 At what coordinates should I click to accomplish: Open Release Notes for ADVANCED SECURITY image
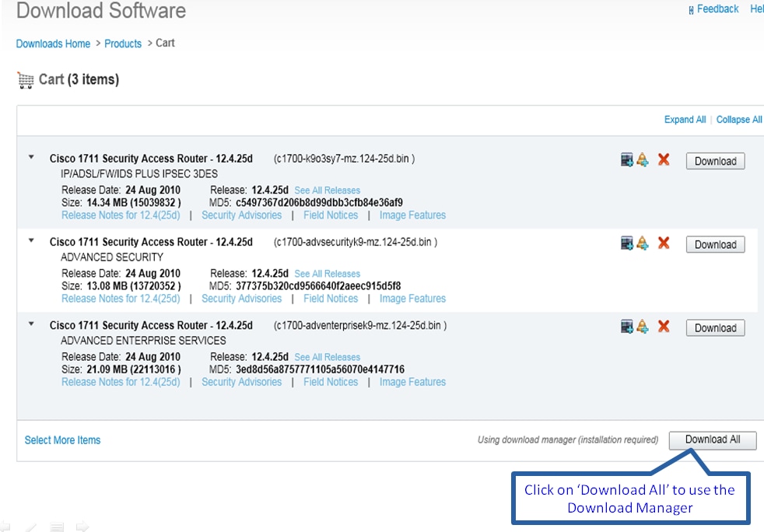[121, 299]
